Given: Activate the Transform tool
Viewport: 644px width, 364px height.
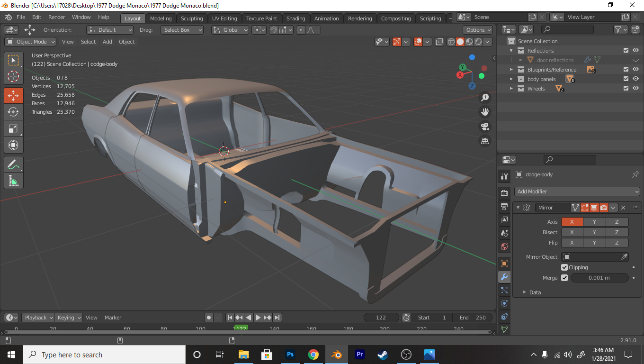Looking at the screenshot, I should click(13, 145).
